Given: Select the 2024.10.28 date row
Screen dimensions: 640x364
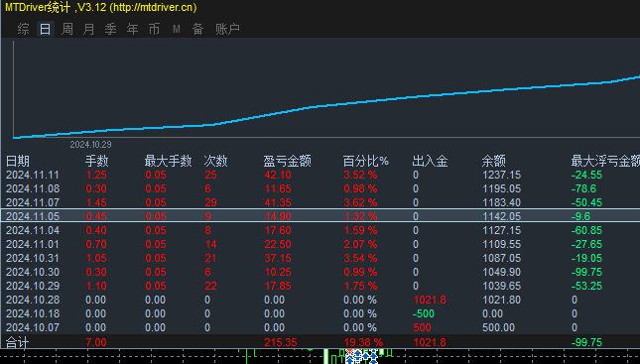Looking at the screenshot, I should pyautogui.click(x=320, y=300).
